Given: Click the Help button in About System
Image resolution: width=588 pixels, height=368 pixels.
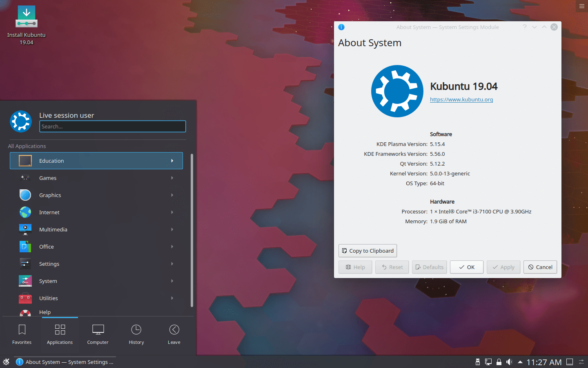Looking at the screenshot, I should pyautogui.click(x=355, y=267).
